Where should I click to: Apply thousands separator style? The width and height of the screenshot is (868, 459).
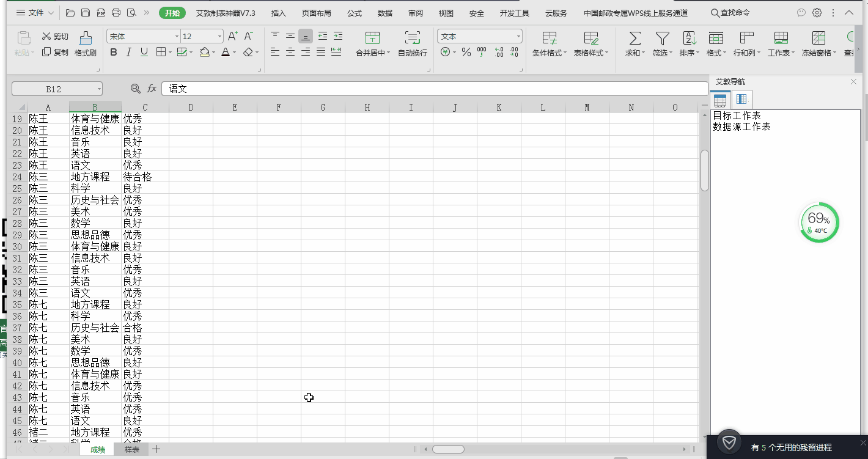pyautogui.click(x=482, y=53)
